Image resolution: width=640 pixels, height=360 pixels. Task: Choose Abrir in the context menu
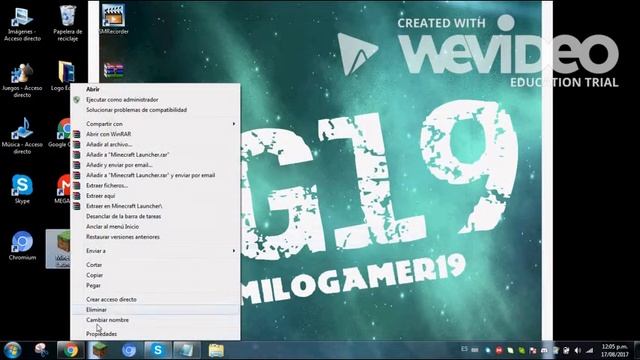click(156, 89)
